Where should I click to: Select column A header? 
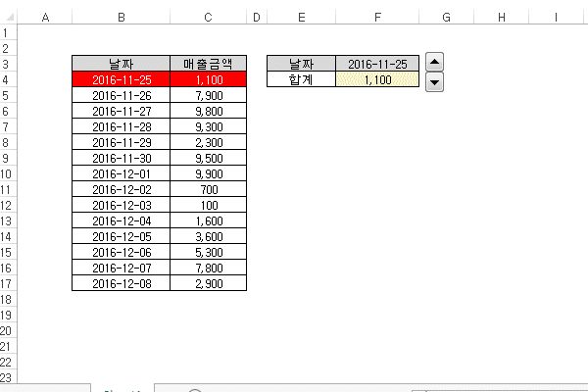45,18
